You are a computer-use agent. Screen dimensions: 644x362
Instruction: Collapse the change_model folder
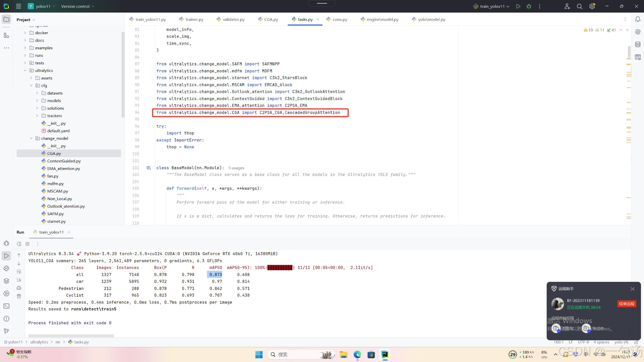point(31,138)
